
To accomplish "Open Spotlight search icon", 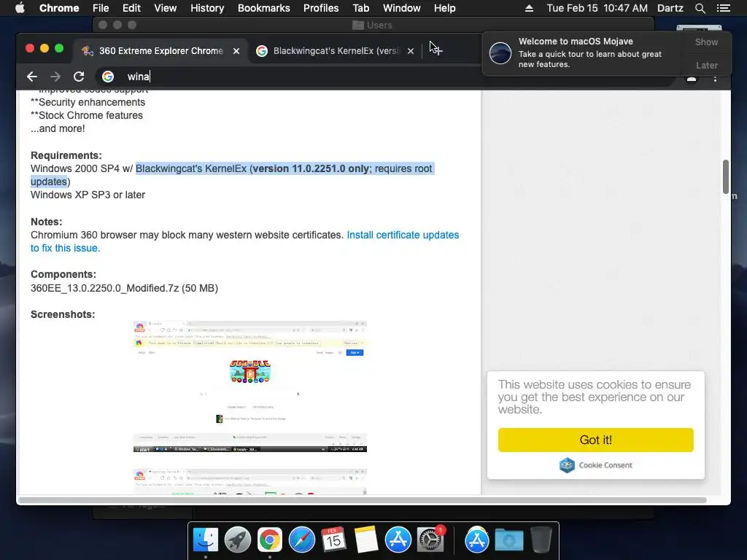I will [x=700, y=8].
